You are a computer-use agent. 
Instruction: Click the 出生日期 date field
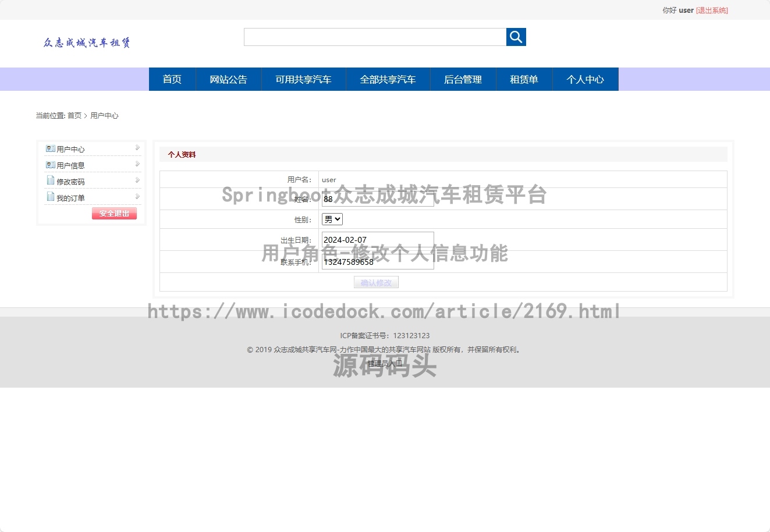(x=378, y=240)
